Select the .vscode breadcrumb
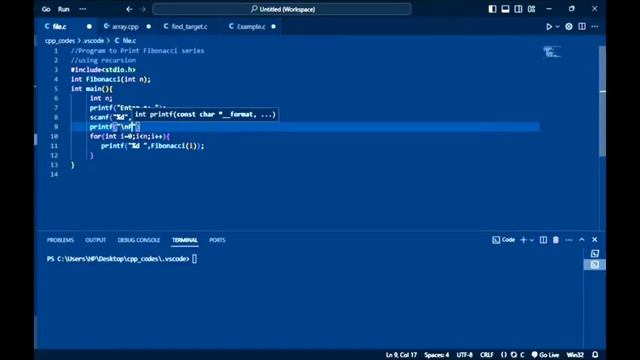Screen dimensions: 640x360 [93, 41]
